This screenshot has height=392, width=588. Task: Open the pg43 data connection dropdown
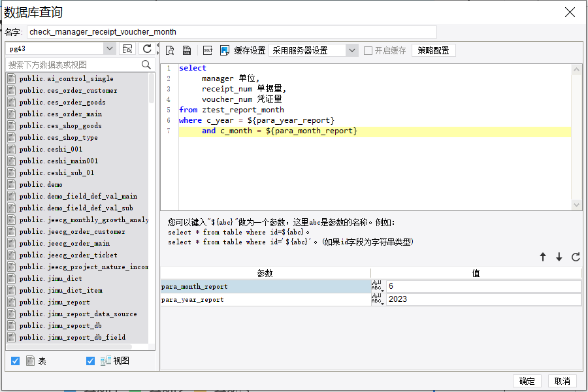(x=110, y=49)
